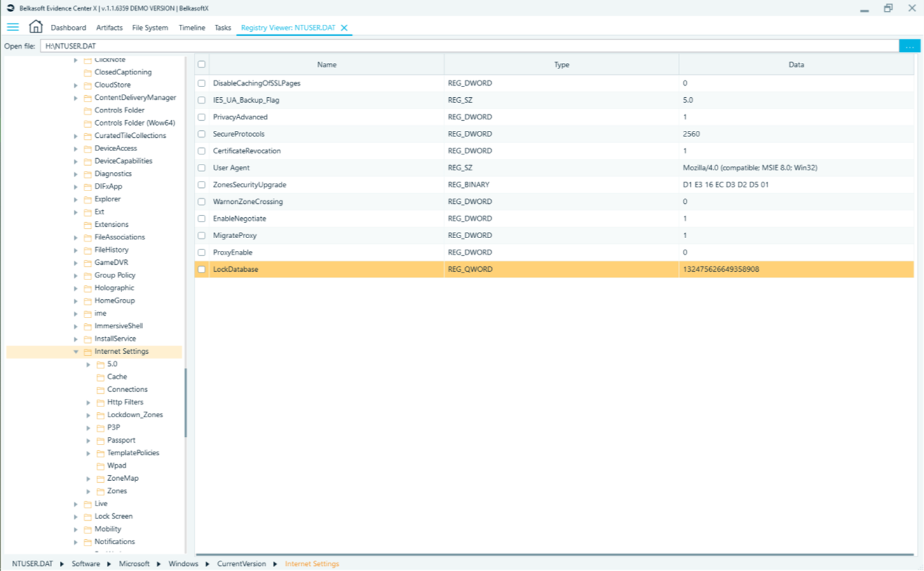This screenshot has width=924, height=571.
Task: Expand the 5.0 subkey node
Action: pos(88,365)
